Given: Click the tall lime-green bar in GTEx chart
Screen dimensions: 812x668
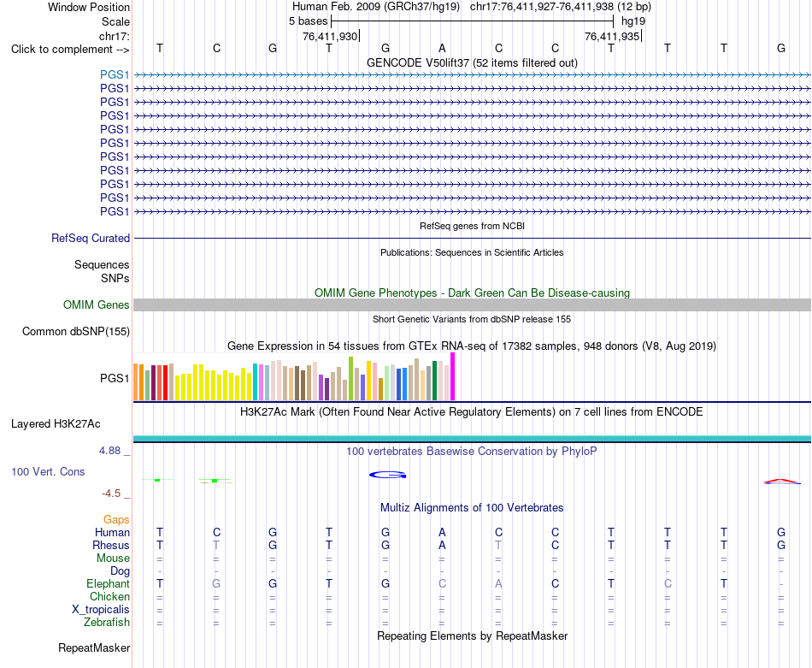Looking at the screenshot, I should pos(350,378).
